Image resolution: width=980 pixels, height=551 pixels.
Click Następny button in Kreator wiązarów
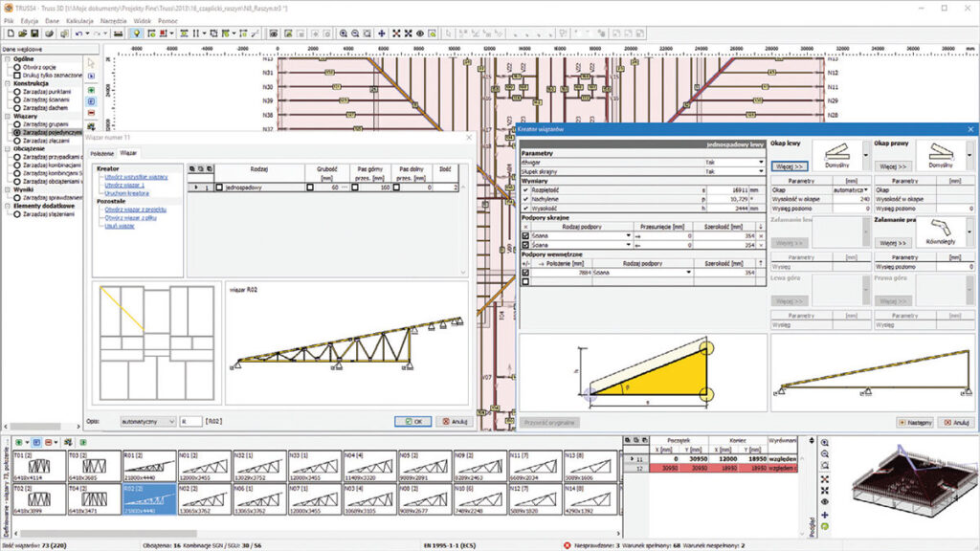coord(915,422)
